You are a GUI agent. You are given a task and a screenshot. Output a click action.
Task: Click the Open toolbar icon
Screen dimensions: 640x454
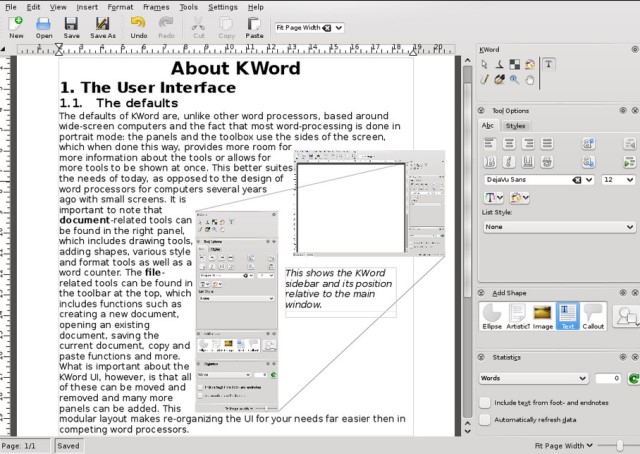[x=43, y=27]
